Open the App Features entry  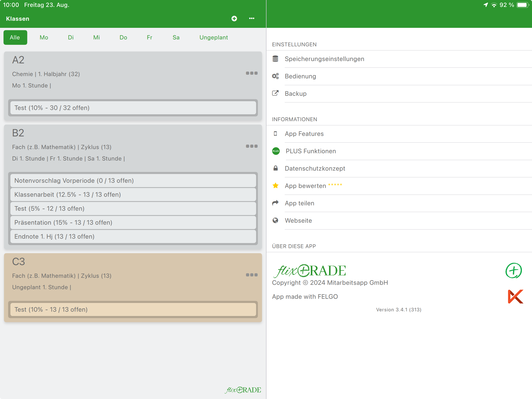304,134
